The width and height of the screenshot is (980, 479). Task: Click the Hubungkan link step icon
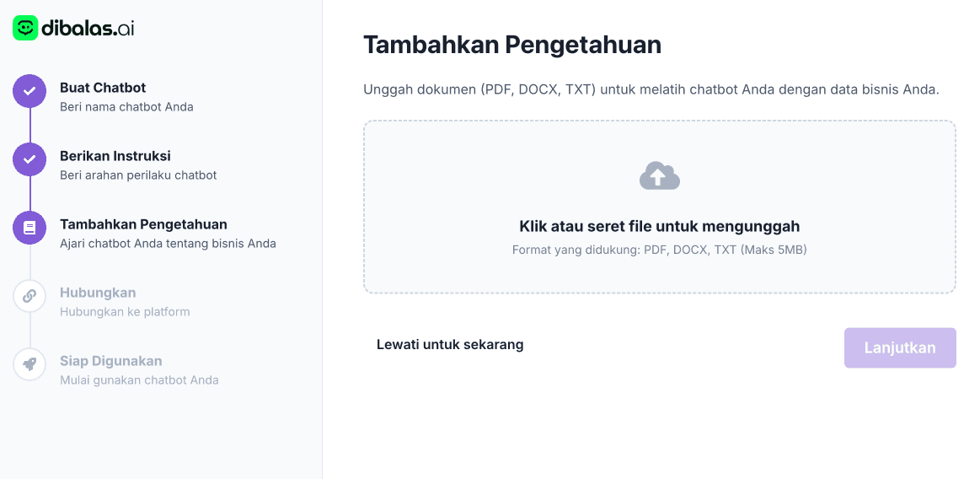(x=29, y=296)
